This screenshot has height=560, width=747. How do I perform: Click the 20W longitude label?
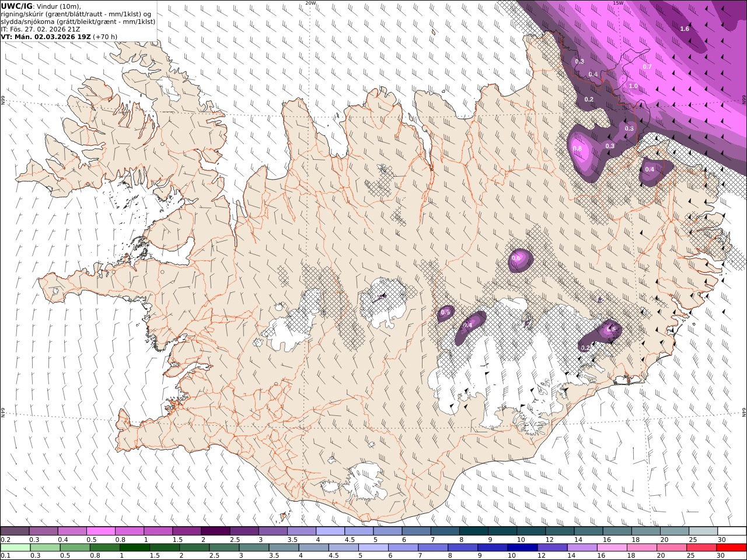[310, 3]
